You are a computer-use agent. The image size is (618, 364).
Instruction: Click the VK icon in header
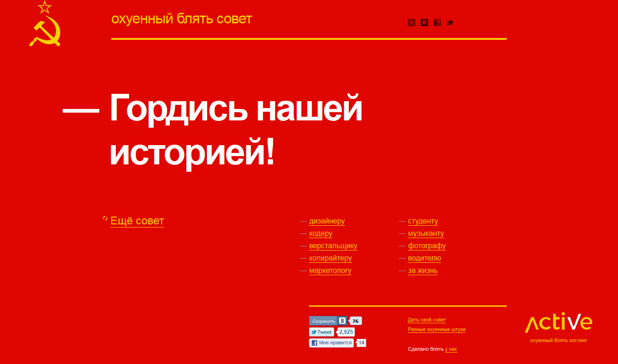424,22
